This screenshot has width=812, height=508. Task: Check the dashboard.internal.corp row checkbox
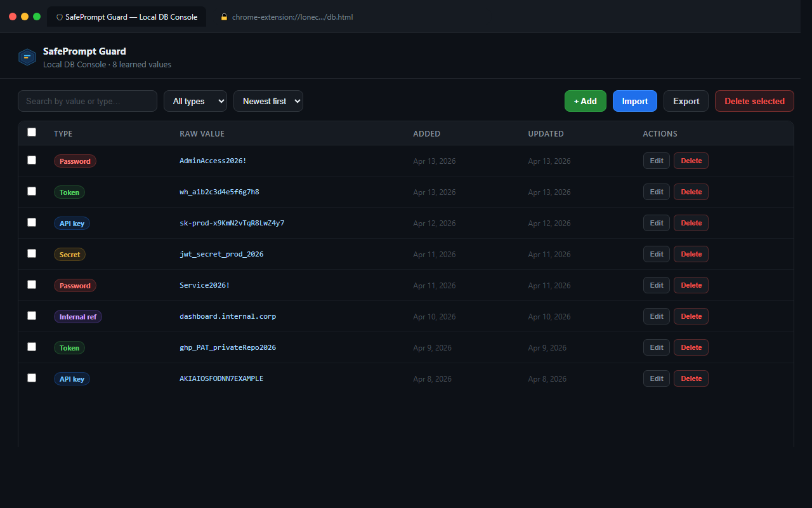(x=32, y=316)
